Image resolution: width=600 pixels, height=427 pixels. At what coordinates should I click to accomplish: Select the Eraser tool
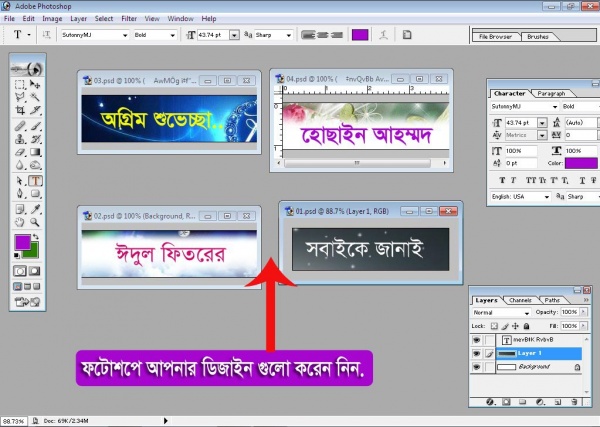point(20,152)
